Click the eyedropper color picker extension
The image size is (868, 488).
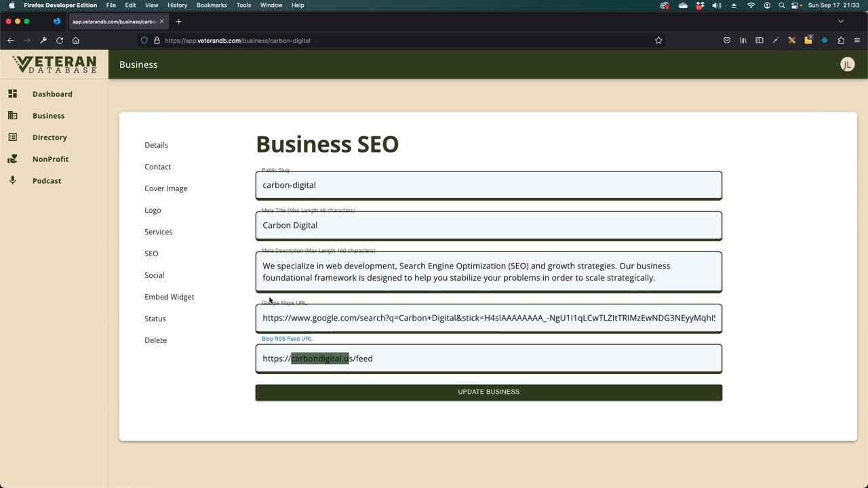pyautogui.click(x=776, y=41)
